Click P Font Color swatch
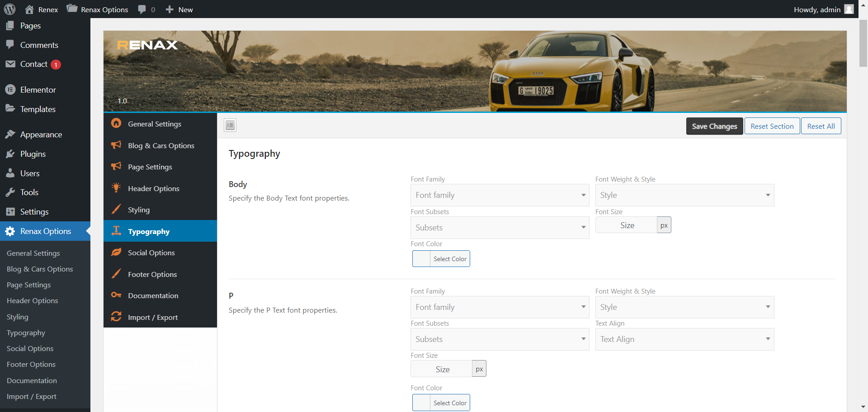This screenshot has height=412, width=868. [x=421, y=403]
